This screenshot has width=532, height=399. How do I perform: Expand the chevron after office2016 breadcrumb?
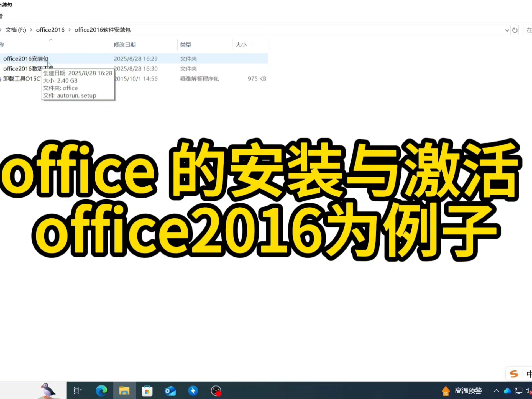click(70, 30)
